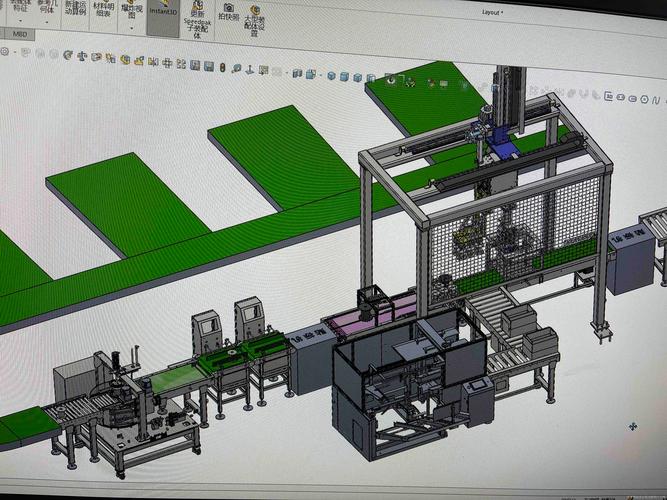Select the touchscreen panel on the case packer
The image size is (667, 500).
pyautogui.click(x=478, y=385)
